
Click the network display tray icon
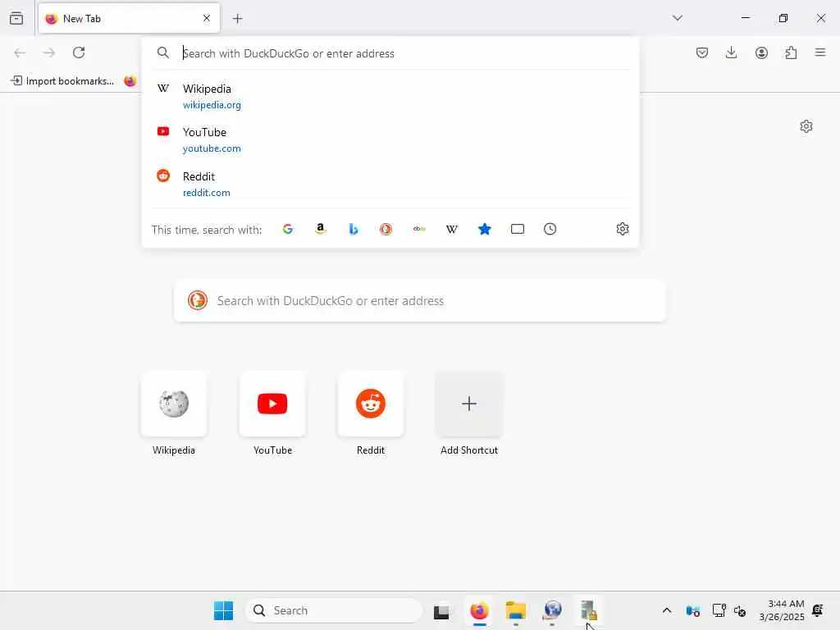click(719, 610)
